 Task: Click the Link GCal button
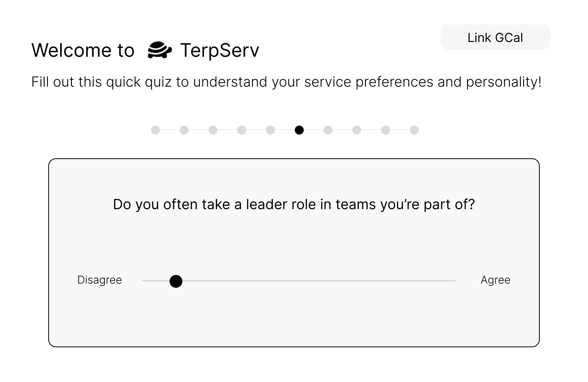coord(495,37)
